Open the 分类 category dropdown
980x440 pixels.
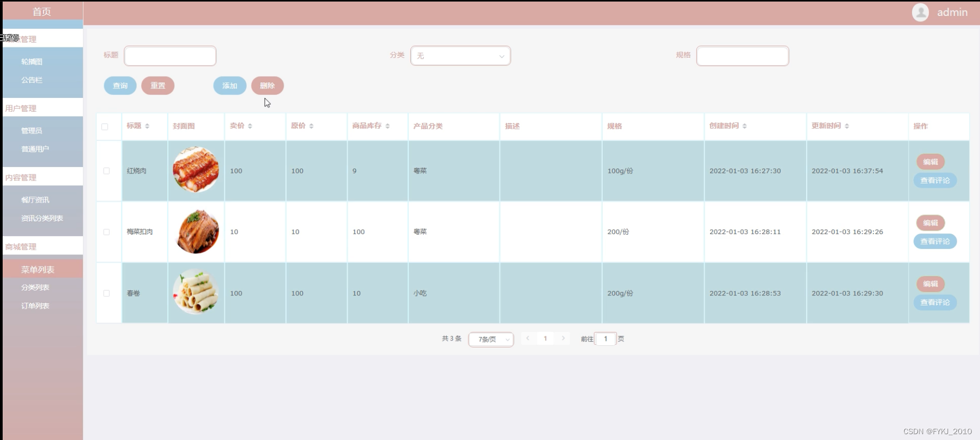[460, 56]
